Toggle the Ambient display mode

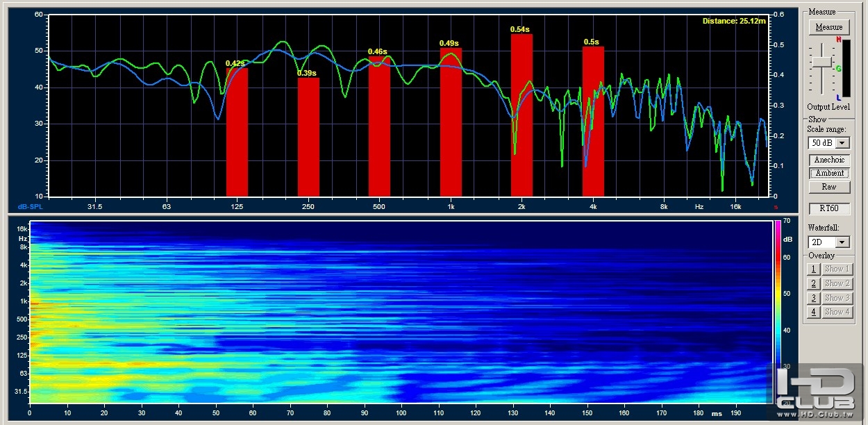click(x=829, y=173)
